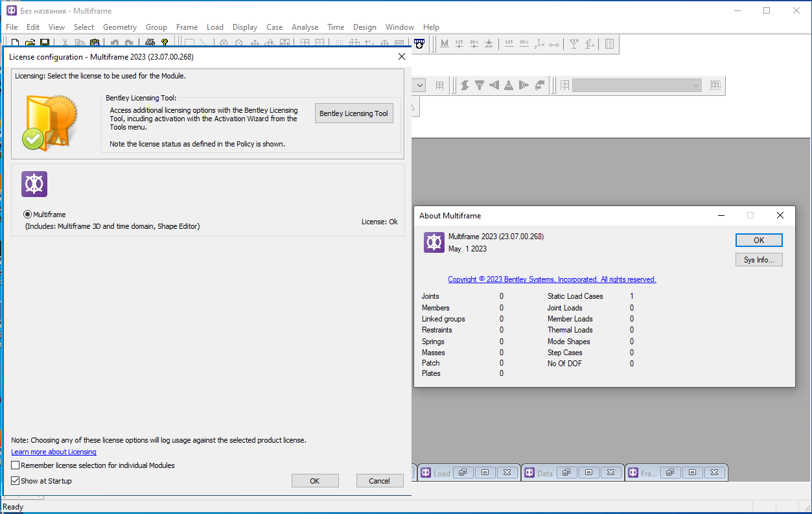Open the Learn more about Licensing link
This screenshot has height=514, width=812.
point(54,452)
